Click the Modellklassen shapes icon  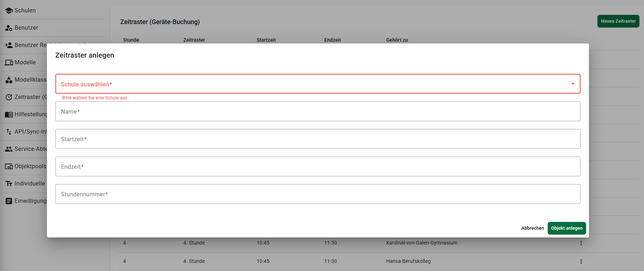[9, 80]
